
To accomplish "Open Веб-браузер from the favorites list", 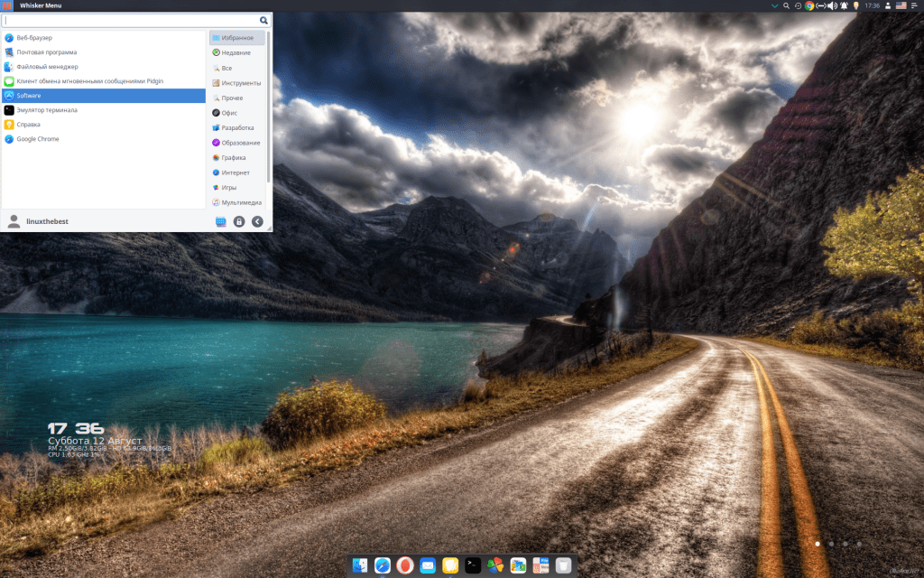I will (104, 38).
